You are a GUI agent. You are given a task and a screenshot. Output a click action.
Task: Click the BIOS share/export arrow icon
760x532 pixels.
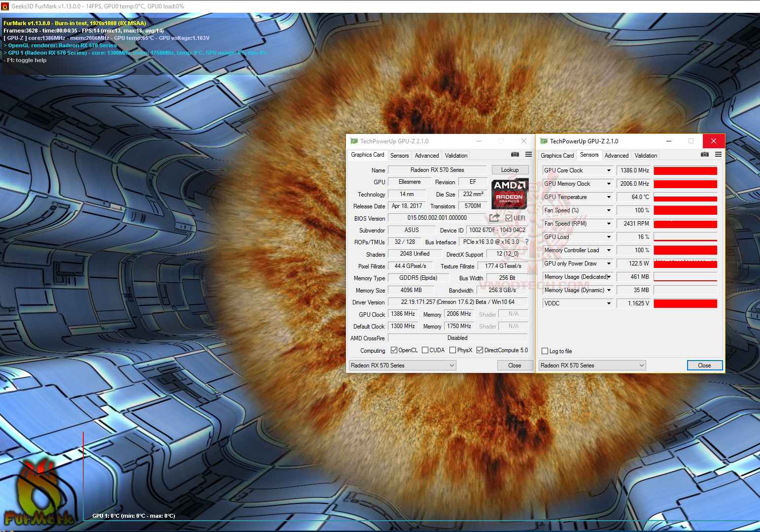[x=494, y=218]
